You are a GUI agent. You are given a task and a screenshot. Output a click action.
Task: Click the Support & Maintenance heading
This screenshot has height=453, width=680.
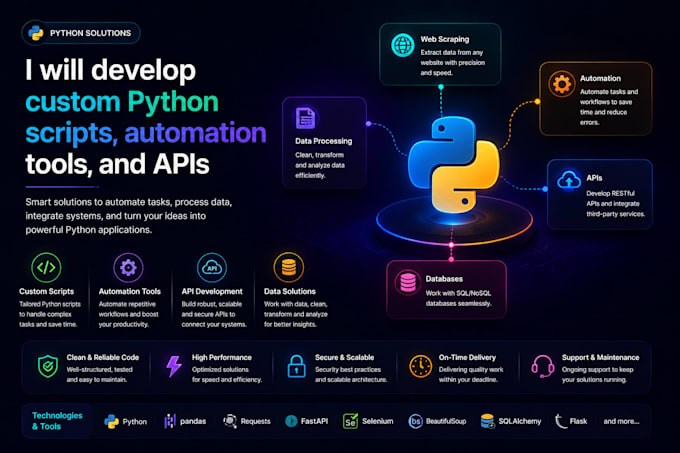click(601, 357)
